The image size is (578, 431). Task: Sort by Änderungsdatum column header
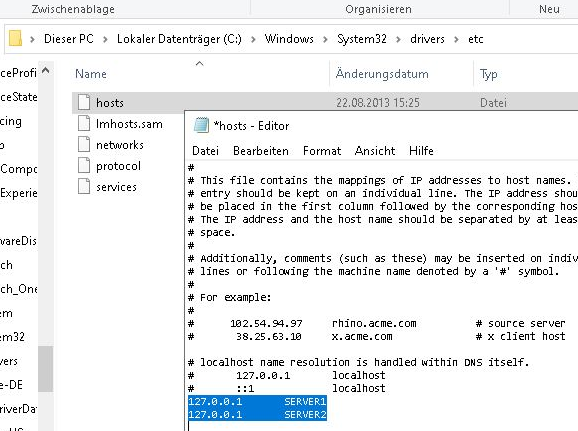coord(382,74)
